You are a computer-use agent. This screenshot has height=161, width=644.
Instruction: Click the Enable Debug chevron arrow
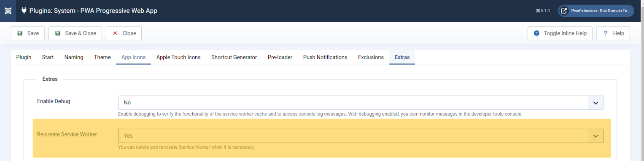pyautogui.click(x=595, y=103)
